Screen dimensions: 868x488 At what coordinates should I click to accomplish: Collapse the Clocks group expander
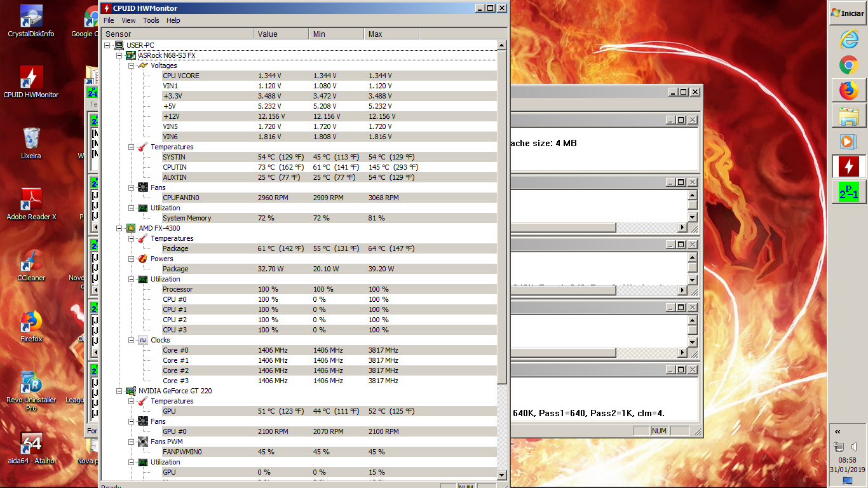pyautogui.click(x=131, y=340)
